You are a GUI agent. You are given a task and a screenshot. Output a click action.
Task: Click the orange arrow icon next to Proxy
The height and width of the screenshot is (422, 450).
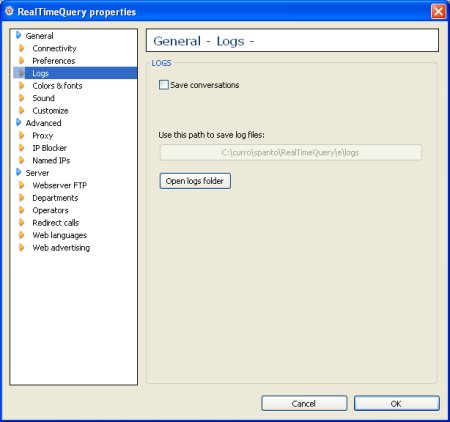tap(22, 135)
